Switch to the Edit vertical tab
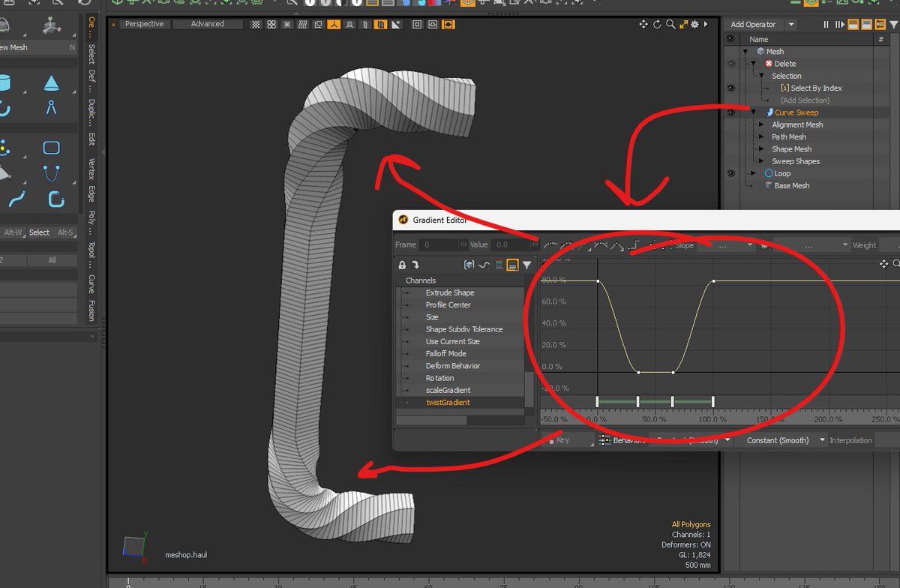This screenshot has height=588, width=900. 91,139
